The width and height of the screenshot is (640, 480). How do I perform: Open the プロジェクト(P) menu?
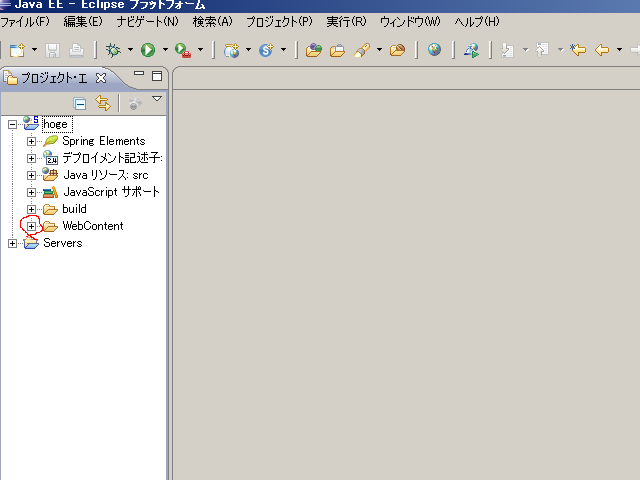(x=279, y=22)
